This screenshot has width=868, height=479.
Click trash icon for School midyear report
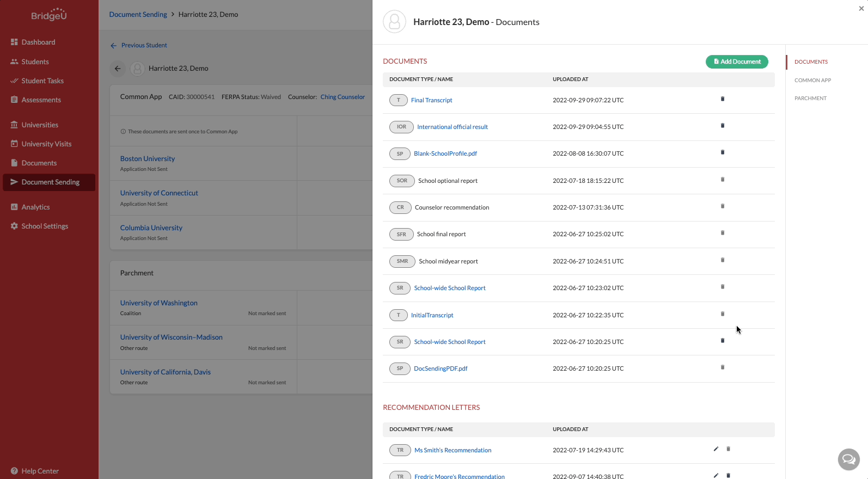pyautogui.click(x=723, y=260)
